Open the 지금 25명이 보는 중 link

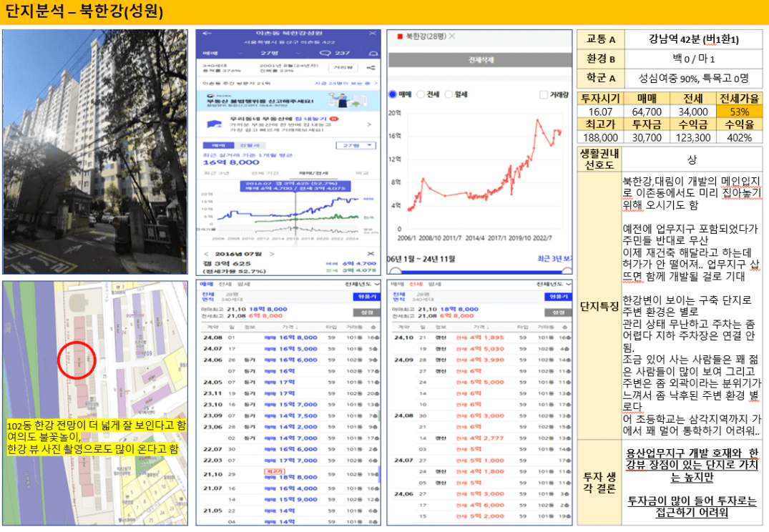coord(346,84)
